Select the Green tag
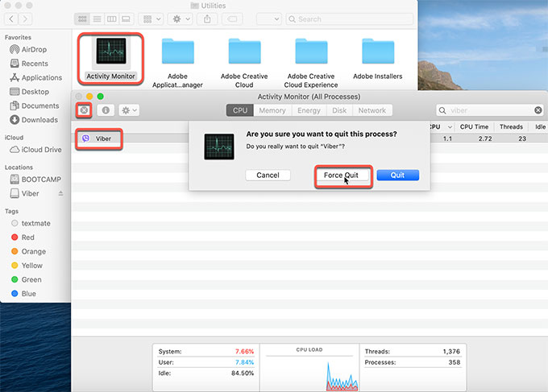 (31, 279)
